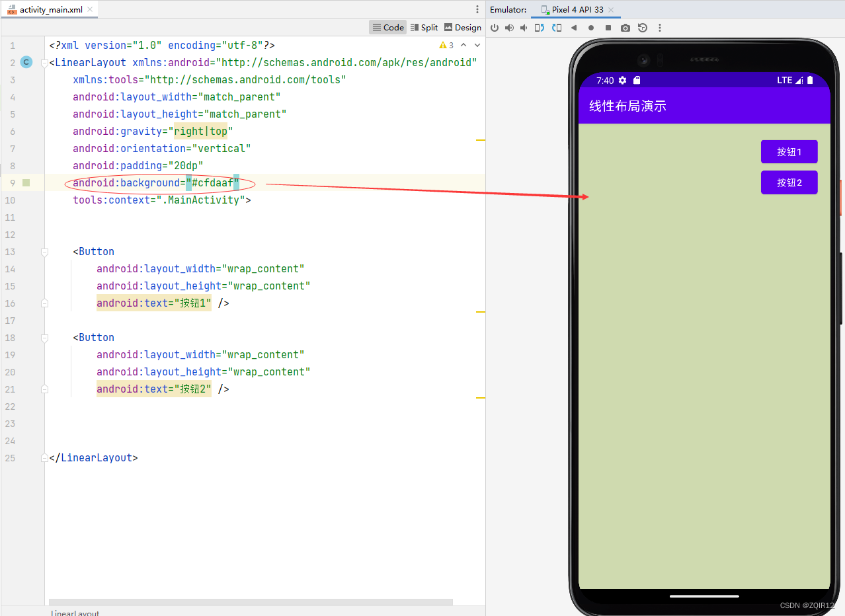
Task: Switch editor to Design view
Action: point(462,27)
